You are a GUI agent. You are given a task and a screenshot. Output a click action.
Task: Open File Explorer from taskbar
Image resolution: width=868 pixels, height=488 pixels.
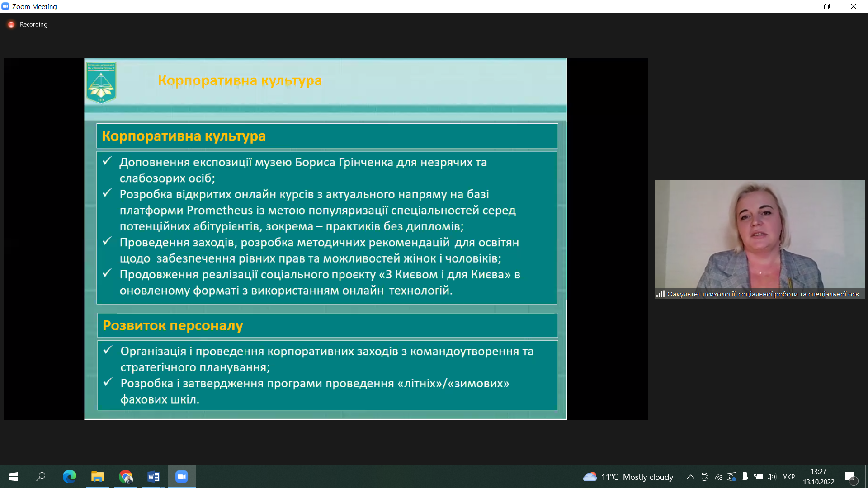coord(97,477)
